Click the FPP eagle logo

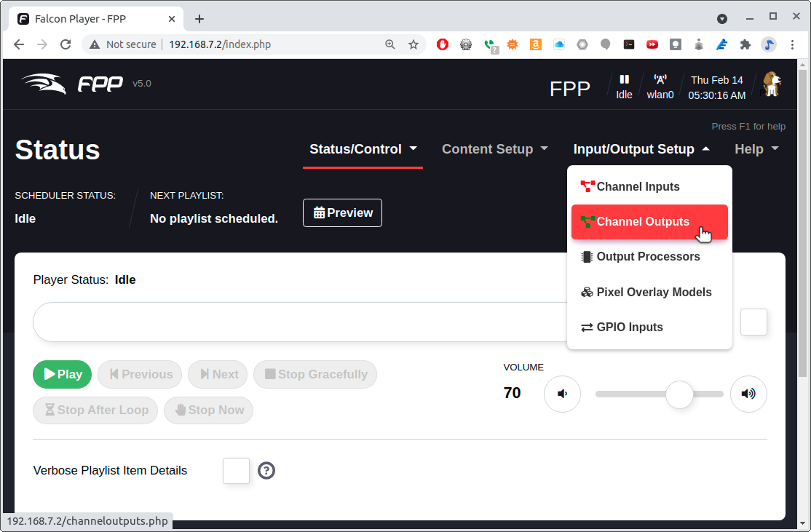point(44,83)
